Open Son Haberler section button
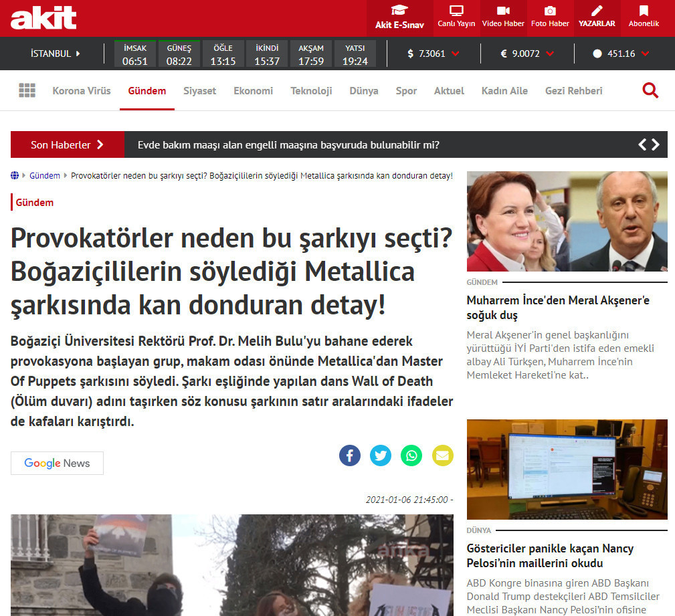This screenshot has width=675, height=616. pos(68,144)
